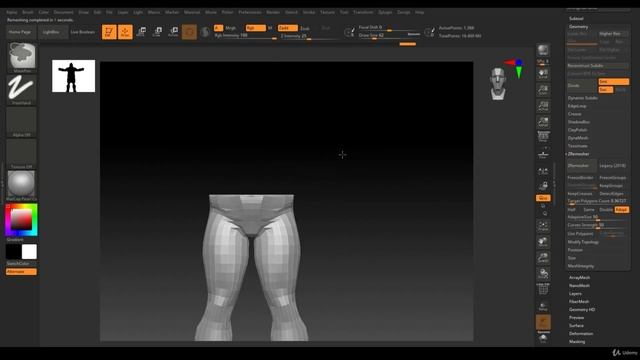
Task: Toggle Live Boolean button
Action: click(82, 32)
